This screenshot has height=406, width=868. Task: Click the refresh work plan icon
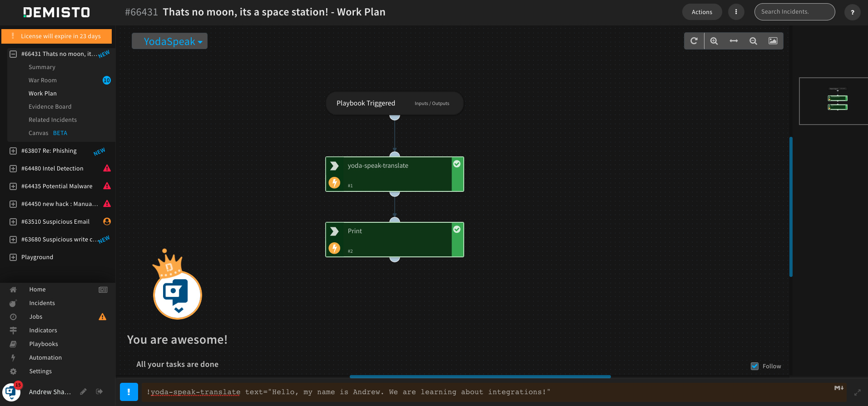[694, 41]
